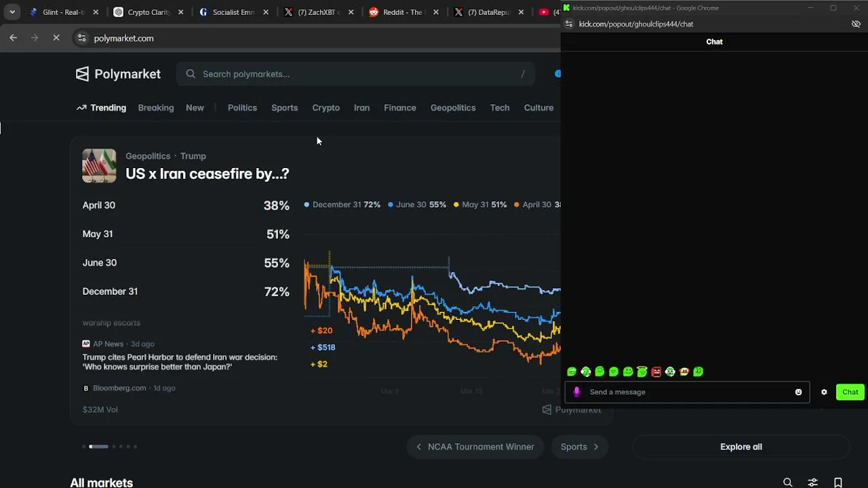Switch to the Reddit browser tab
This screenshot has height=488, width=868.
click(403, 12)
